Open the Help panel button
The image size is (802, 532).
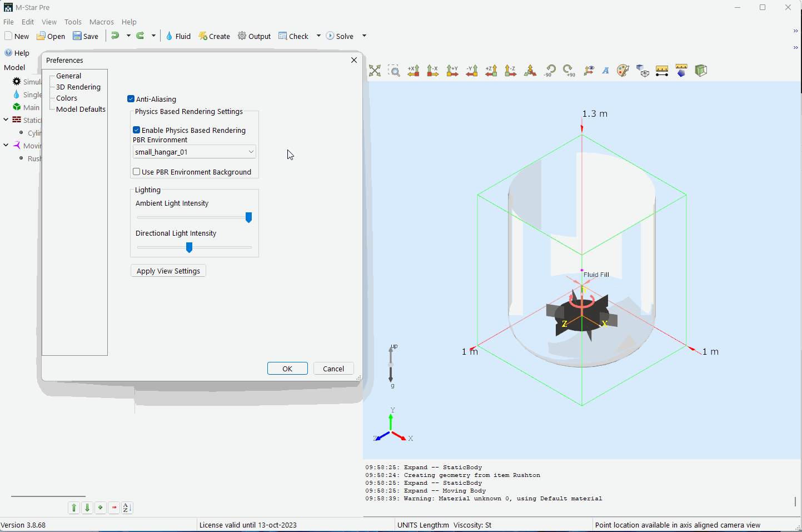[17, 53]
